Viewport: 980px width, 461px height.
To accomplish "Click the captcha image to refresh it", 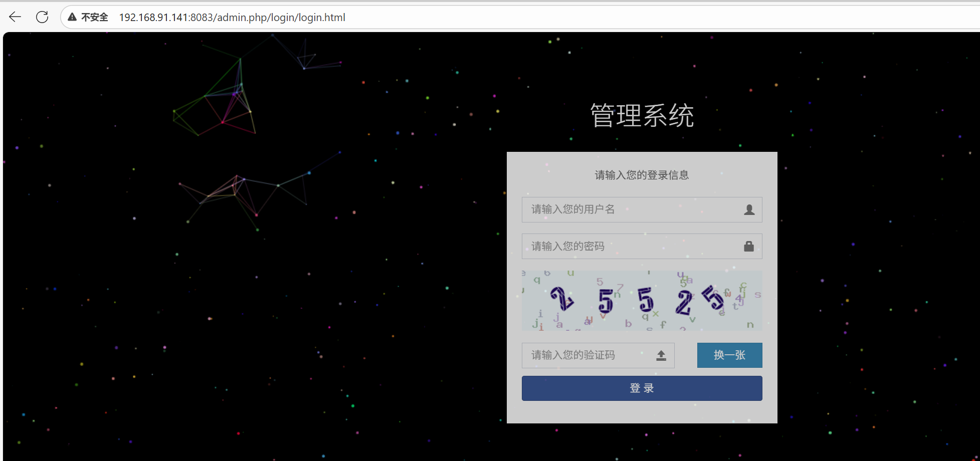I will (642, 301).
